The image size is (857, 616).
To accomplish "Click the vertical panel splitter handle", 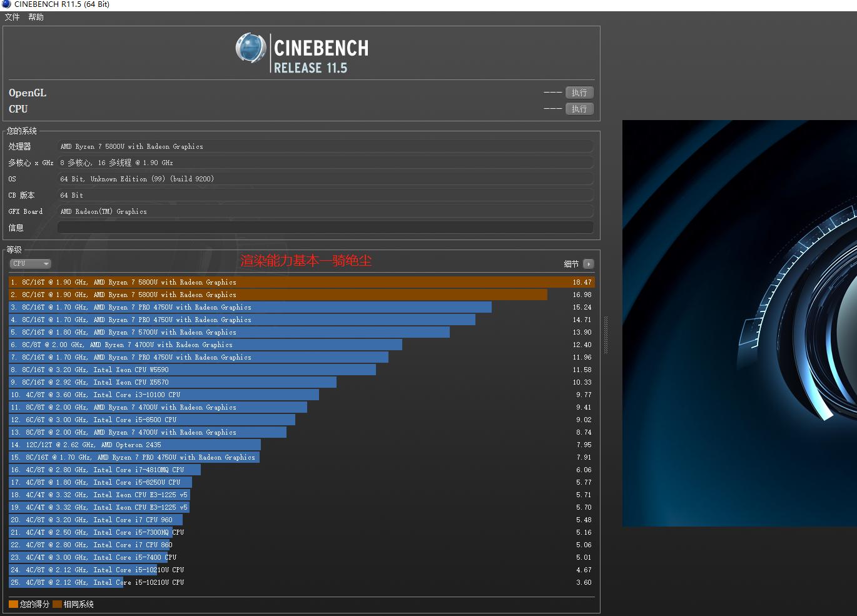I will click(605, 335).
